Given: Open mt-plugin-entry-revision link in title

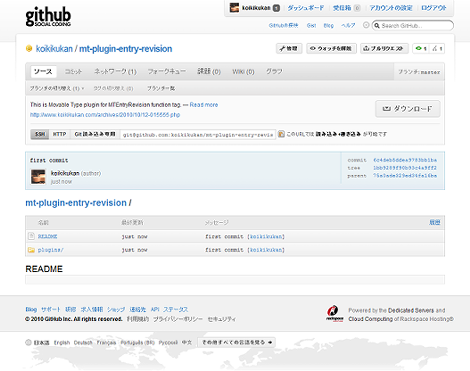Looking at the screenshot, I should (126, 49).
